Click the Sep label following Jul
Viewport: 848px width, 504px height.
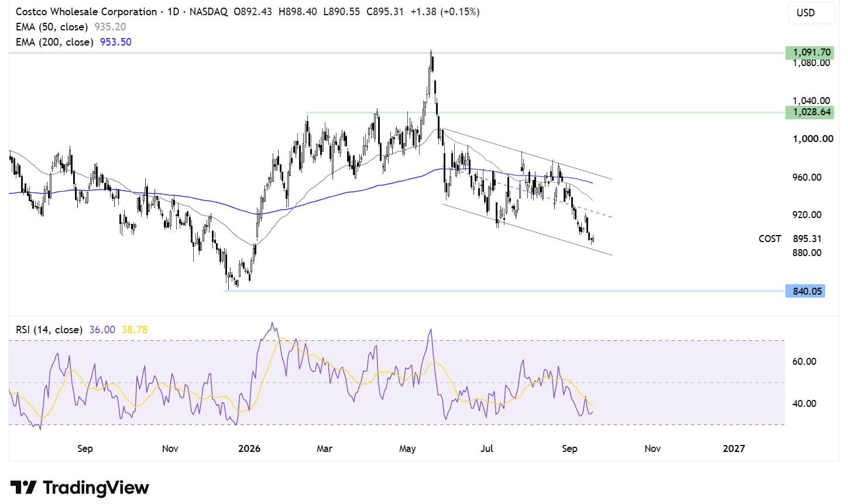[x=569, y=448]
